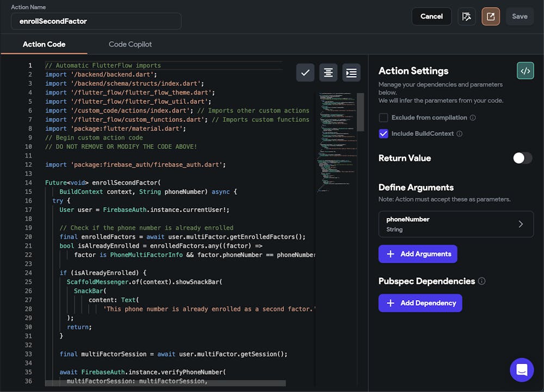The image size is (544, 392).
Task: Open the chat support bubble
Action: point(522,370)
